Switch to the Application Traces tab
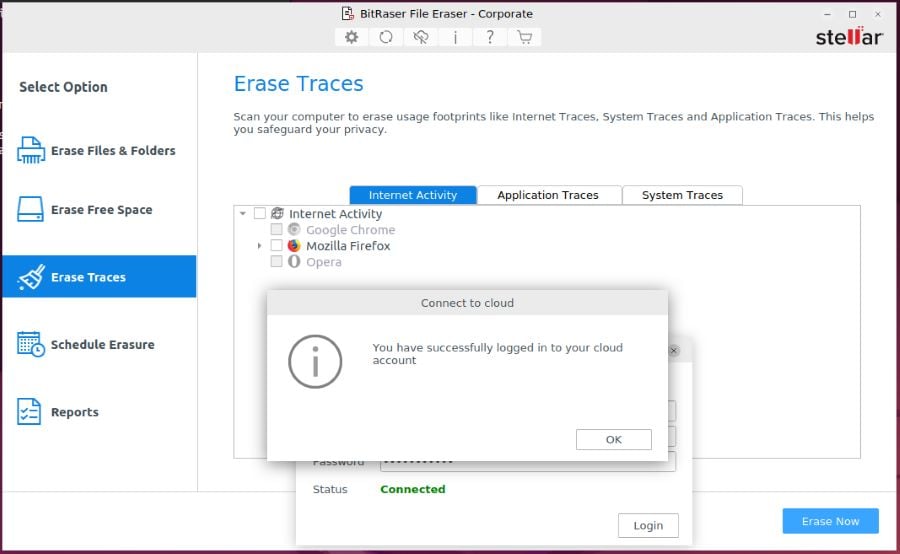Screen dimensions: 900x554 point(549,195)
